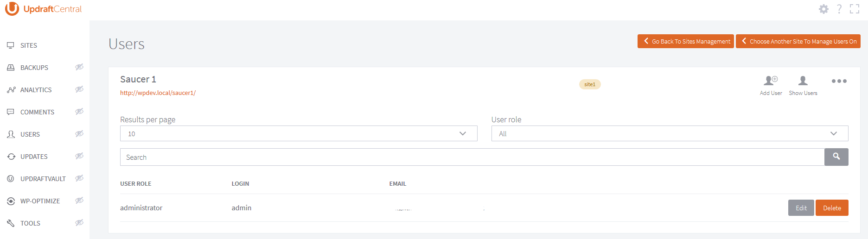Screen dimensions: 868x239
Task: Click the Add User icon
Action: 771,81
